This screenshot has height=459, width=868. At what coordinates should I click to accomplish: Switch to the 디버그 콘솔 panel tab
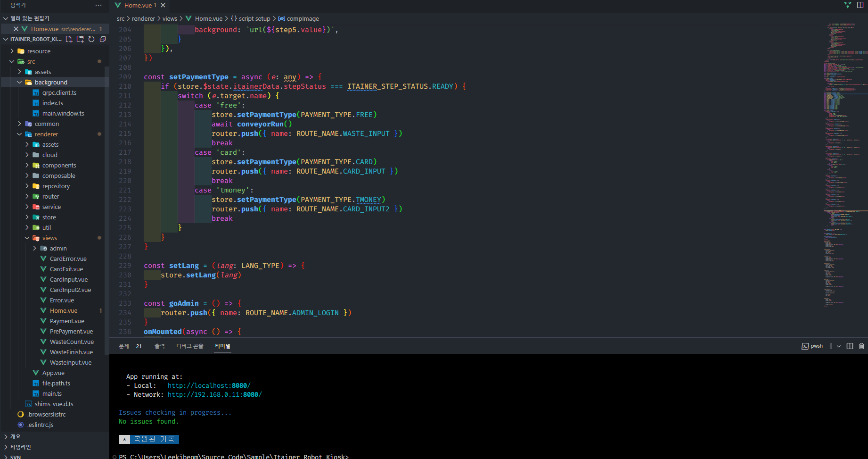[x=189, y=346]
